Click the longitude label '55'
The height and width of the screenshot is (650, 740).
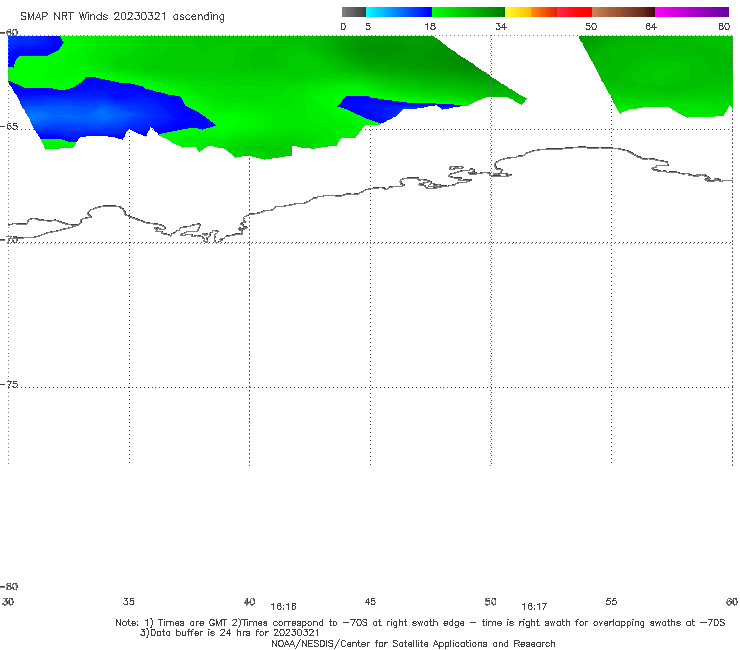pyautogui.click(x=611, y=602)
